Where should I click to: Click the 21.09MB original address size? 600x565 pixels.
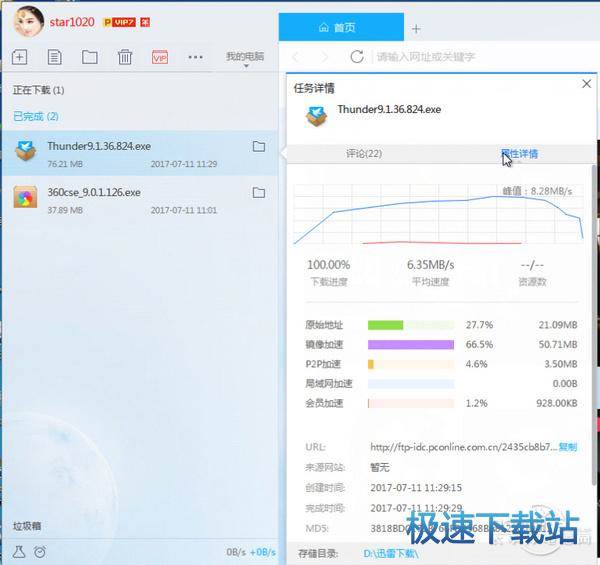coord(558,325)
